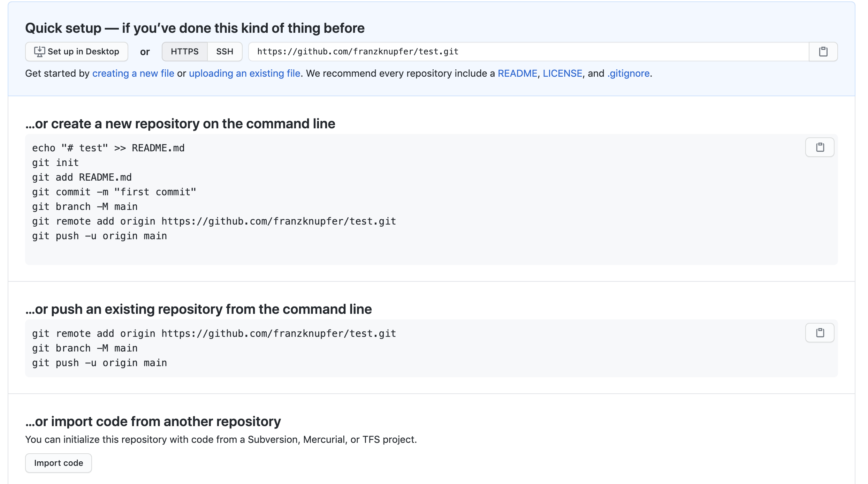This screenshot has width=868, height=484.
Task: Click the copy icon for existing repository commands
Action: (820, 333)
